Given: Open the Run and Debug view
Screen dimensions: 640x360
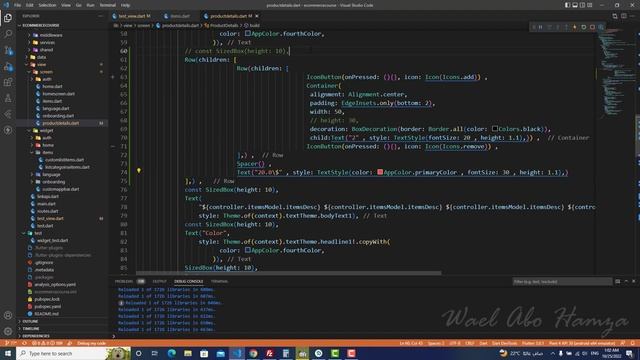Looking at the screenshot, I should pos(8,66).
